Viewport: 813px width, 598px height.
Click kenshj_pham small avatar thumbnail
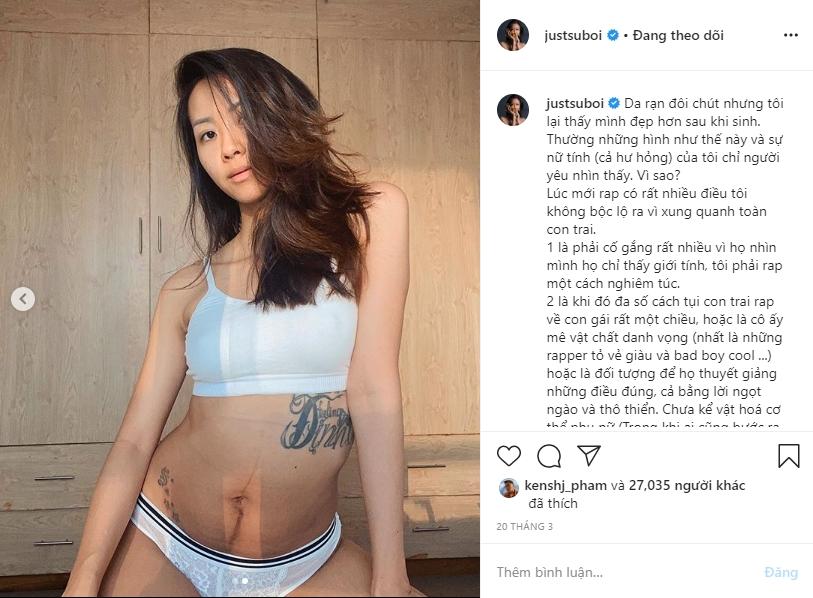[x=509, y=488]
